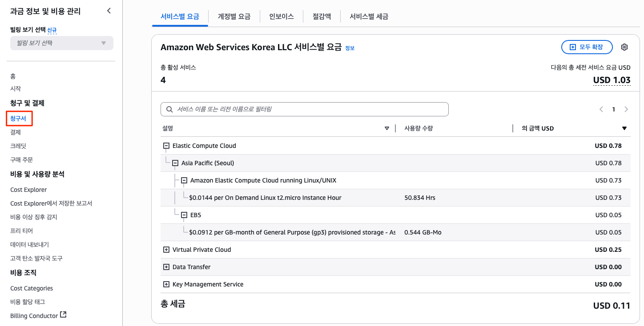Collapse Amazon Elastic Compute Cloud running Linux/UNIX

point(184,180)
